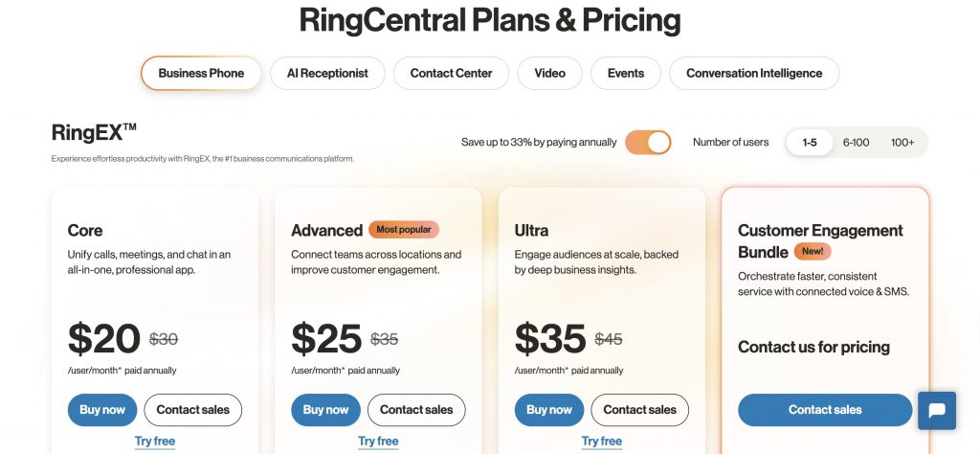This screenshot has width=980, height=454.
Task: Click Try free under Advanced plan
Action: point(378,442)
